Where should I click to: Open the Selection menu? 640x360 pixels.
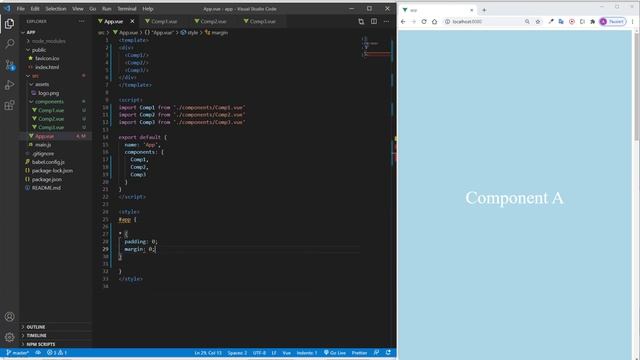(56, 9)
